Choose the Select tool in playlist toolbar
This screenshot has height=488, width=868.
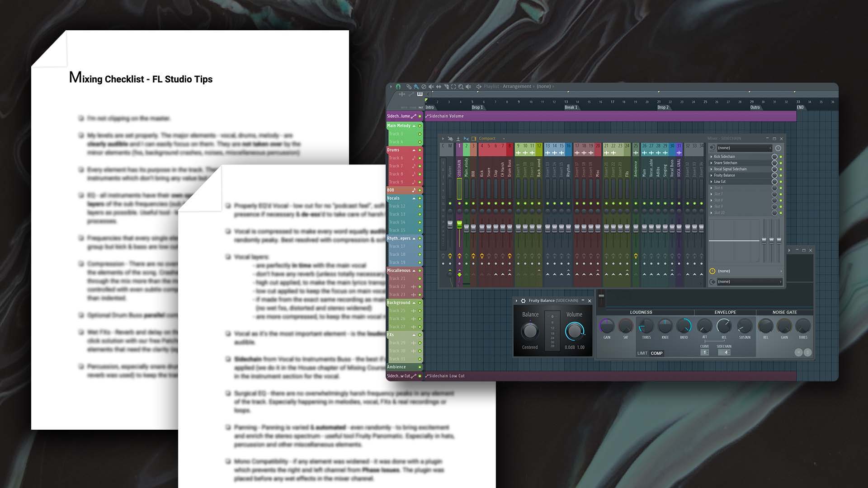click(x=453, y=86)
